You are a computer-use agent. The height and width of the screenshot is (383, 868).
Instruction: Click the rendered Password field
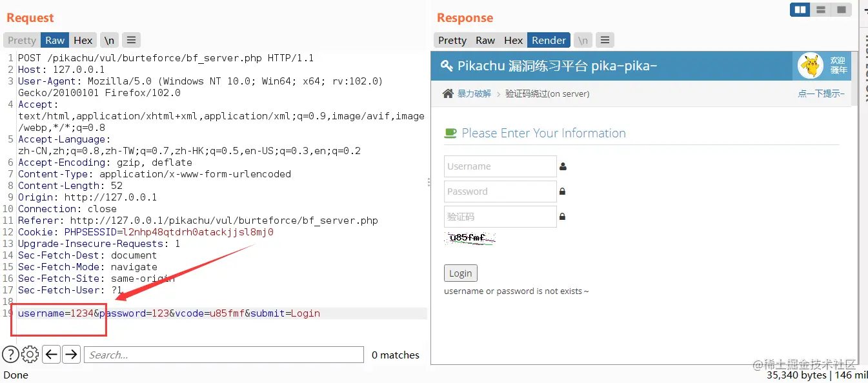[500, 191]
